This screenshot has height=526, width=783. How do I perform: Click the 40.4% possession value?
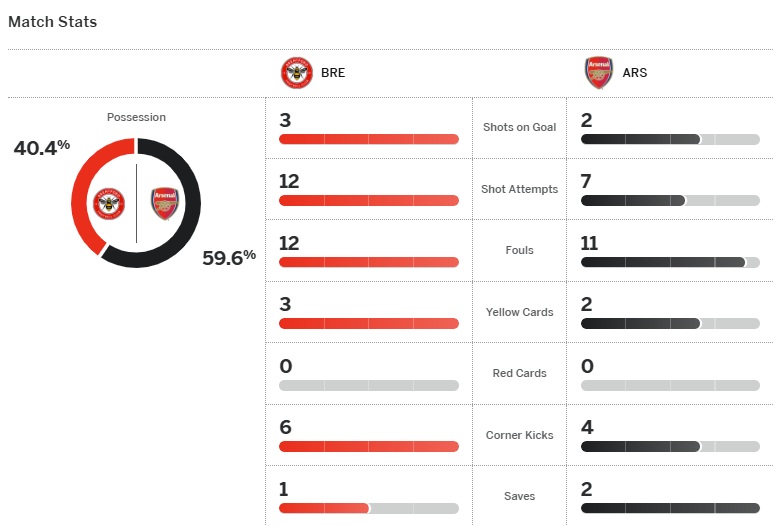42,147
